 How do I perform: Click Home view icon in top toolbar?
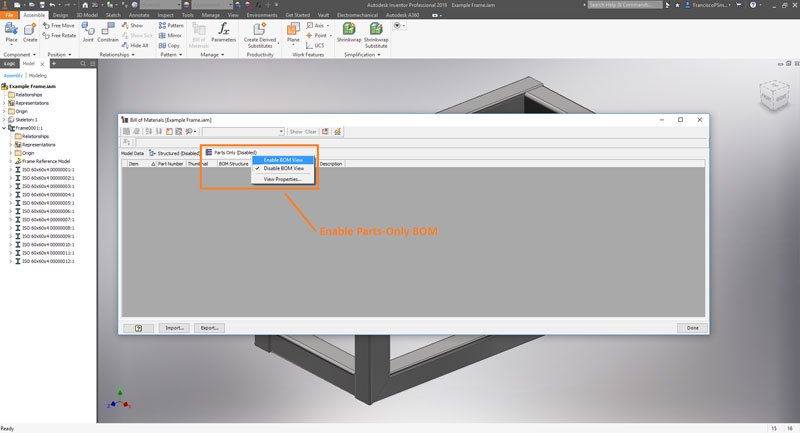coord(85,5)
